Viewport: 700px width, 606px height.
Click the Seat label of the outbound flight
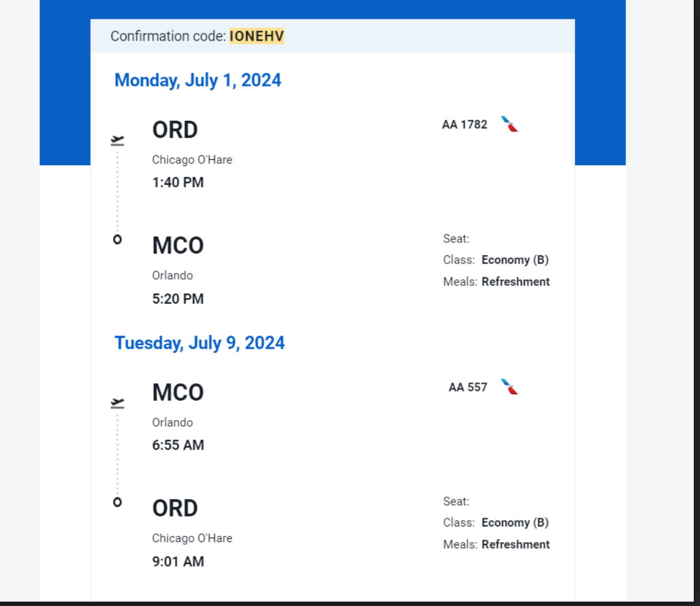[x=456, y=239]
